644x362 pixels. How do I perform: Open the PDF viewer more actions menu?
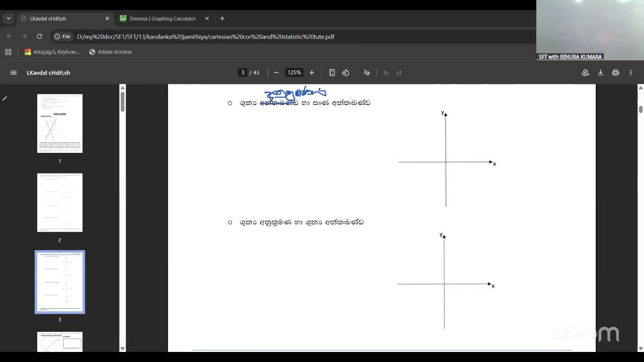630,73
